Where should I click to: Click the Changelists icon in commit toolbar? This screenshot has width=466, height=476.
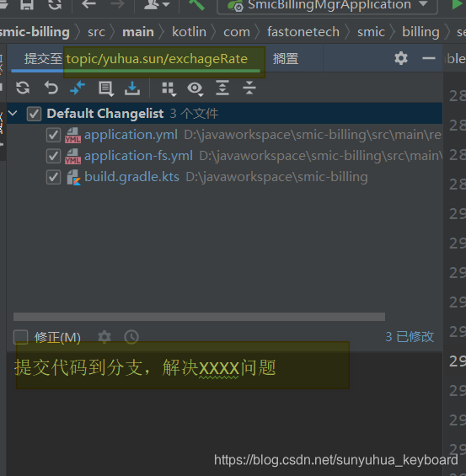[x=106, y=88]
